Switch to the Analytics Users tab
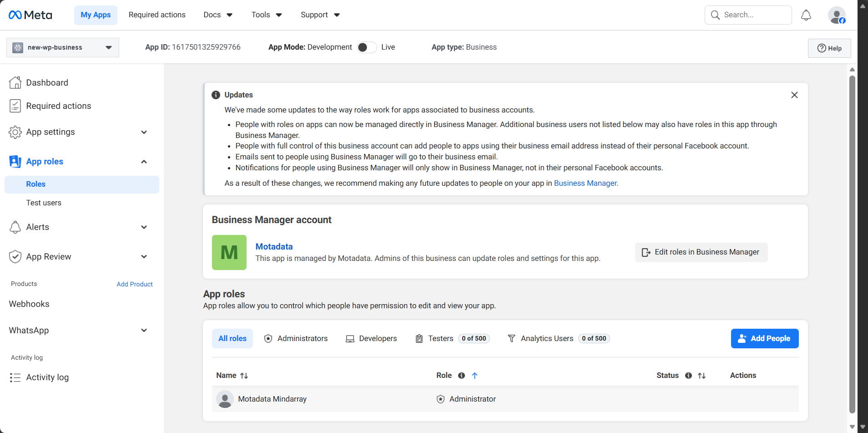The height and width of the screenshot is (433, 868). click(558, 339)
